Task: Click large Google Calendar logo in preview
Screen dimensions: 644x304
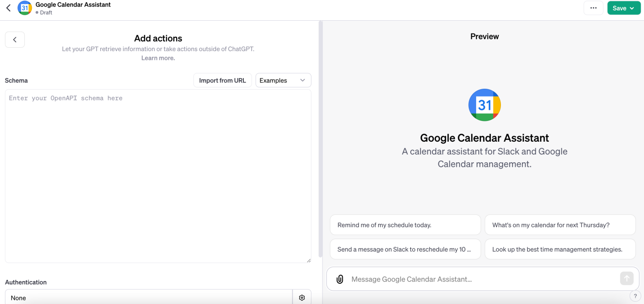Action: point(484,105)
